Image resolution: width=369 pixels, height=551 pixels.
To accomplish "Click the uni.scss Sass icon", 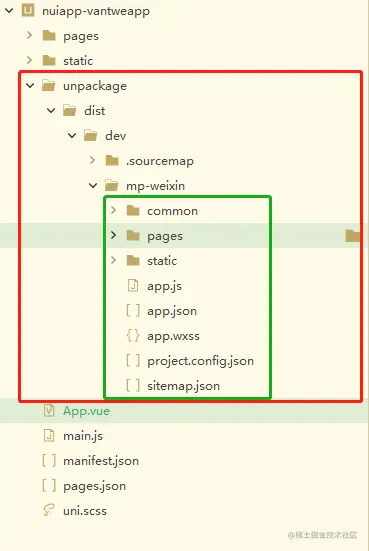I will (49, 510).
